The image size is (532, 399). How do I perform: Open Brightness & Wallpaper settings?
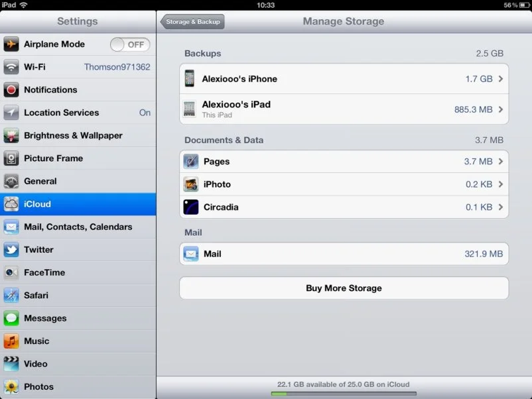coord(78,136)
